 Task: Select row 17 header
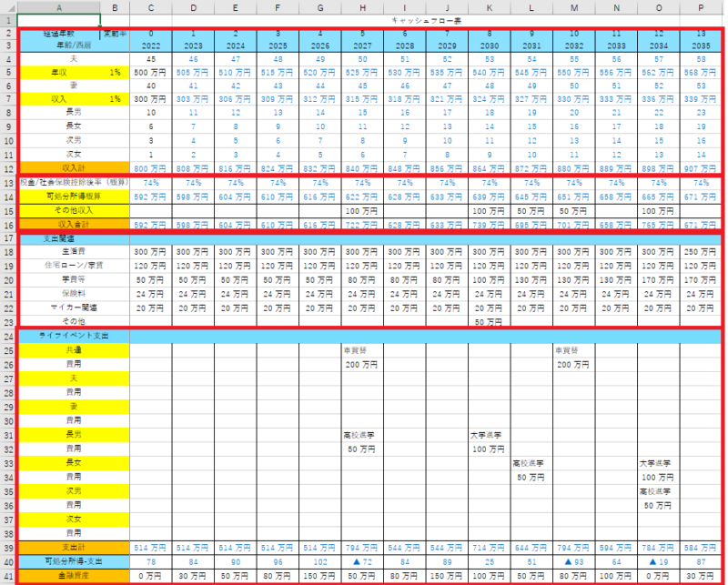(x=8, y=238)
